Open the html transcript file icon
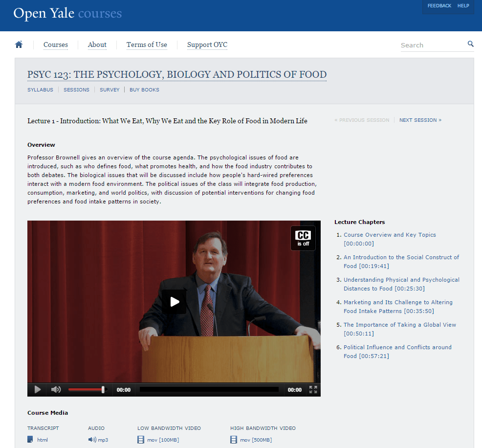 [x=30, y=440]
